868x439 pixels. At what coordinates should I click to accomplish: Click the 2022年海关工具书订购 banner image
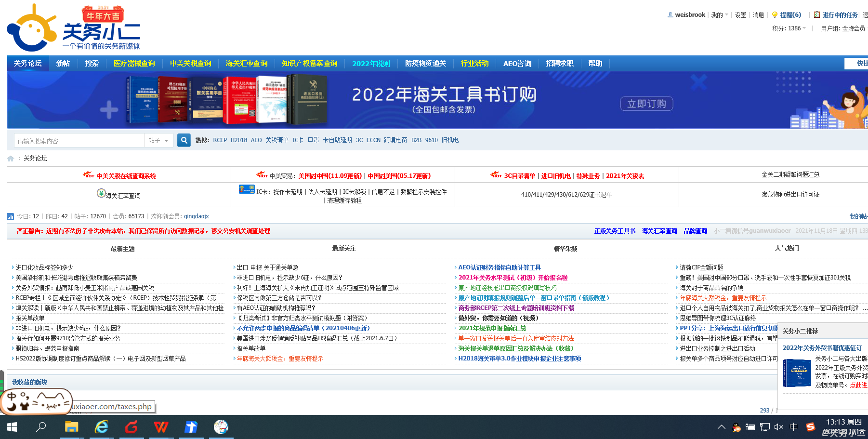437,100
